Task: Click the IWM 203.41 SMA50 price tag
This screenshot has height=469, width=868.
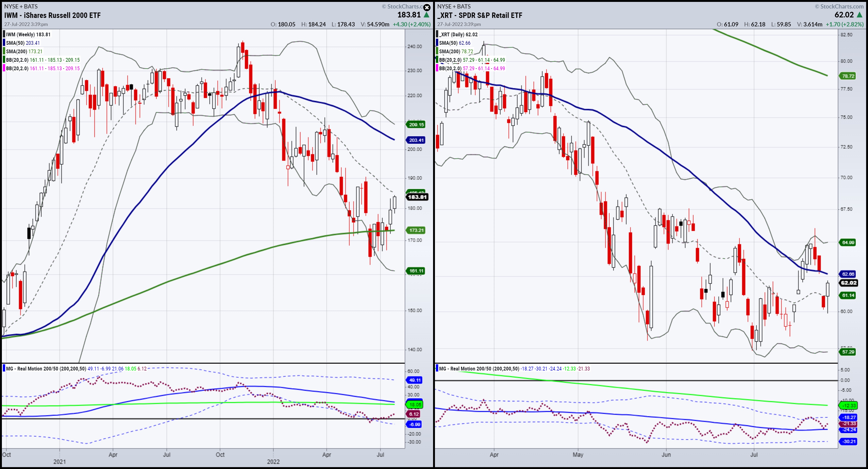Action: click(416, 140)
